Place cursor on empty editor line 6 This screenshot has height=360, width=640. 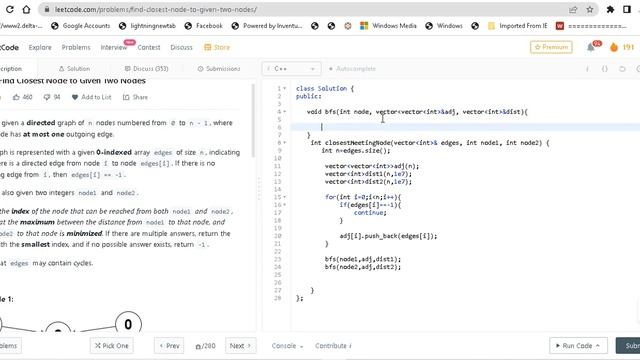[x=465, y=127]
